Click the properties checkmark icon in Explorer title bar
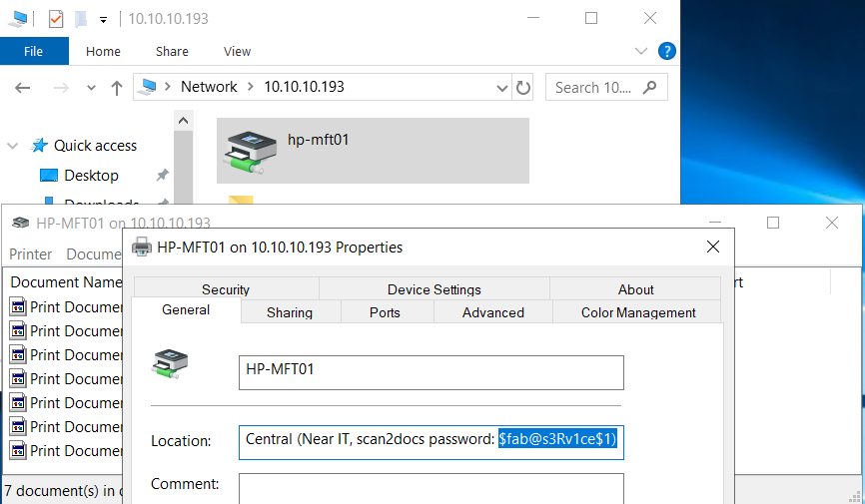865x504 pixels. point(55,19)
